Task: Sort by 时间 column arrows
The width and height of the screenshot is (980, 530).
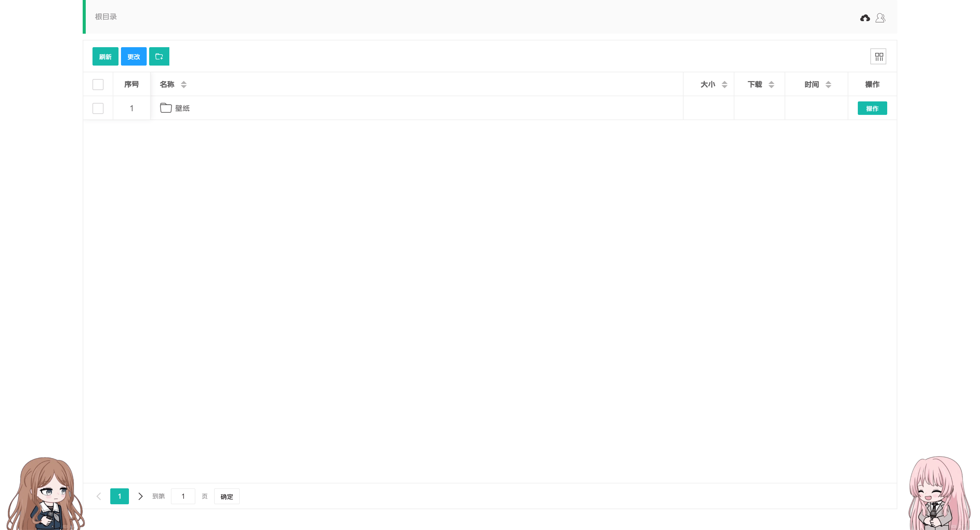Action: click(x=828, y=85)
